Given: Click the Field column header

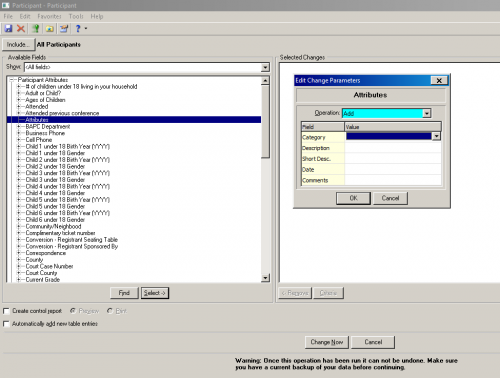Looking at the screenshot, I should [x=323, y=127].
